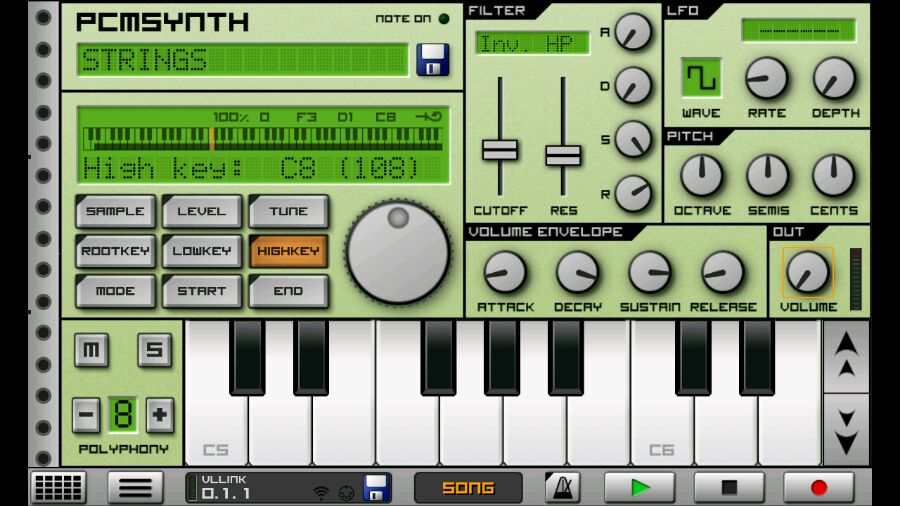The image size is (900, 506).
Task: Click the LFO DEPTH knob
Action: pos(834,79)
